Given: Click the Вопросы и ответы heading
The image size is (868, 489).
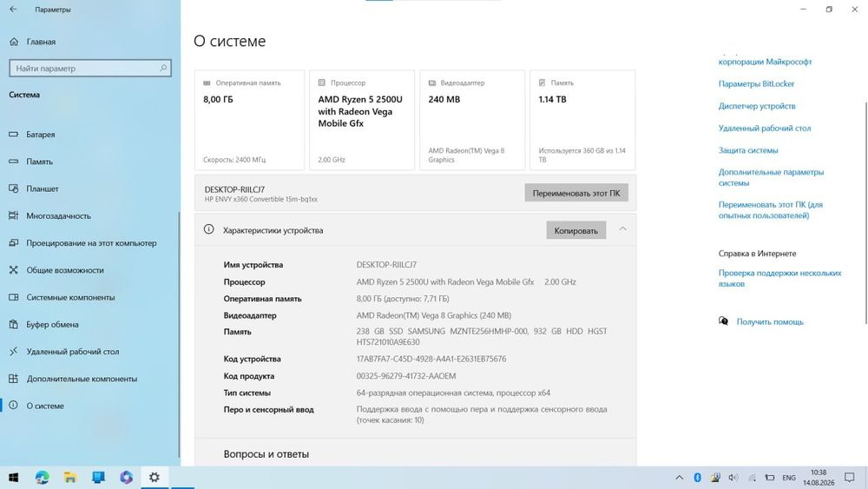Looking at the screenshot, I should (x=266, y=454).
